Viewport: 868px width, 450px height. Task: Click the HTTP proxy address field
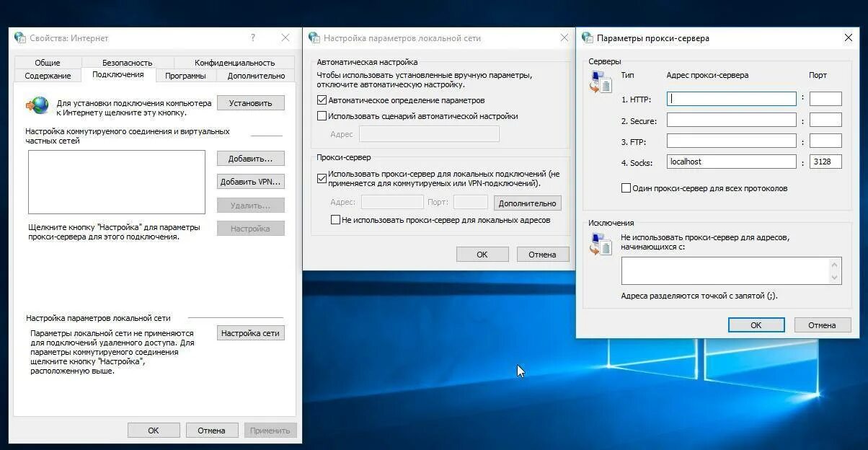coord(730,98)
